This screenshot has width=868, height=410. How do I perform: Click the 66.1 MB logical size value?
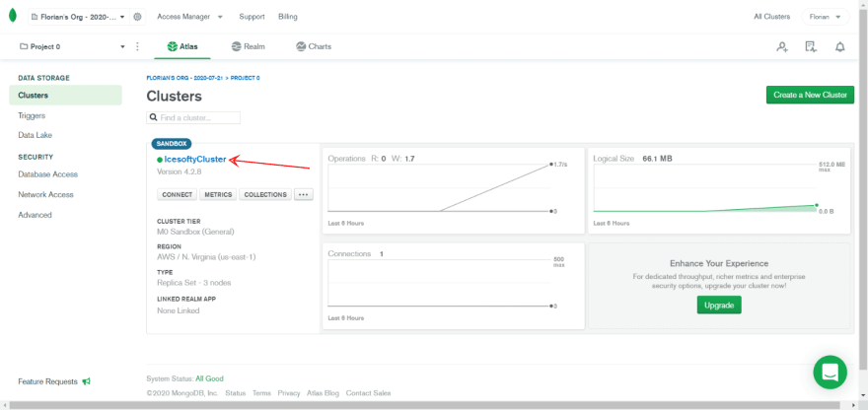pos(657,159)
